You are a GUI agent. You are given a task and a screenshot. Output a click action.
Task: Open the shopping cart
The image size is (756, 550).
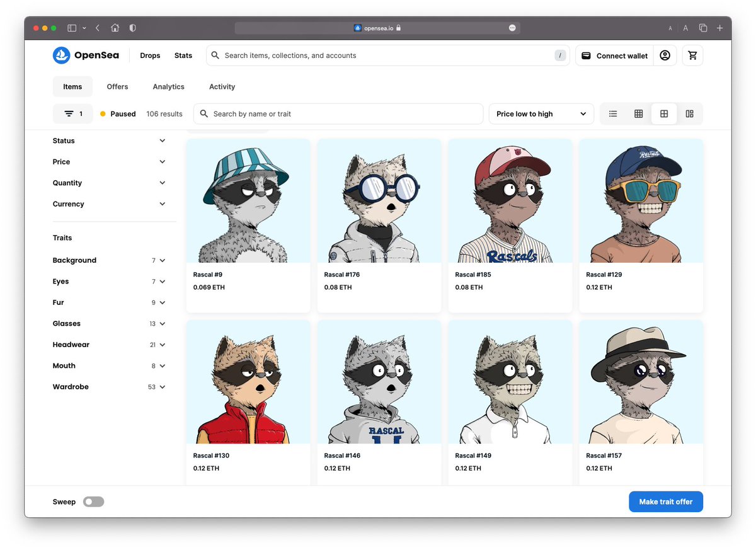tap(693, 55)
